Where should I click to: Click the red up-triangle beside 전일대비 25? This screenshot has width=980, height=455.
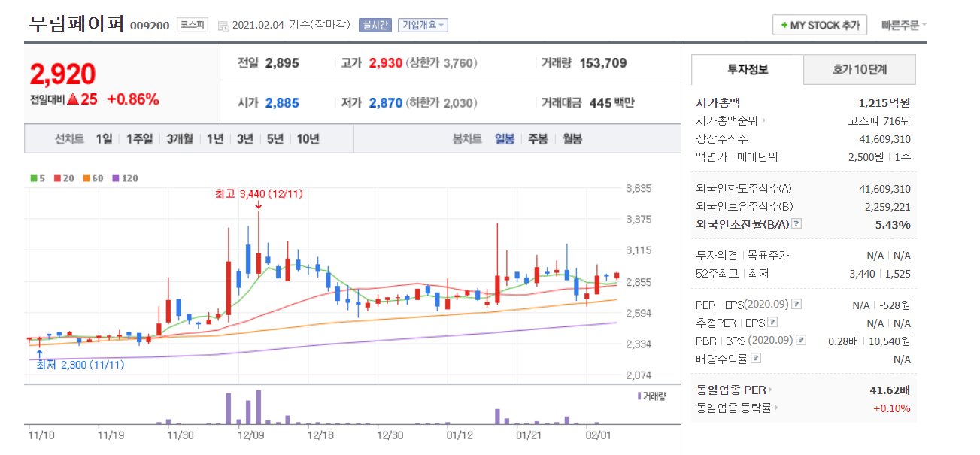(74, 99)
